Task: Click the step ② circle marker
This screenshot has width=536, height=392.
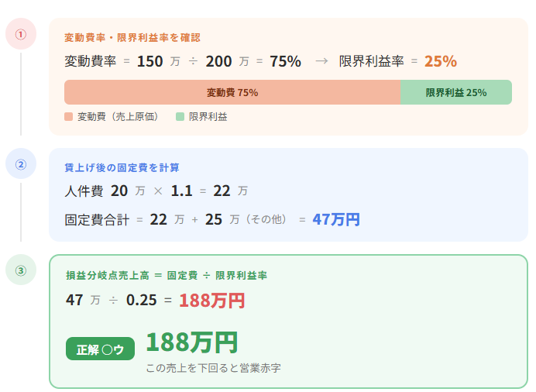Action: pyautogui.click(x=21, y=163)
